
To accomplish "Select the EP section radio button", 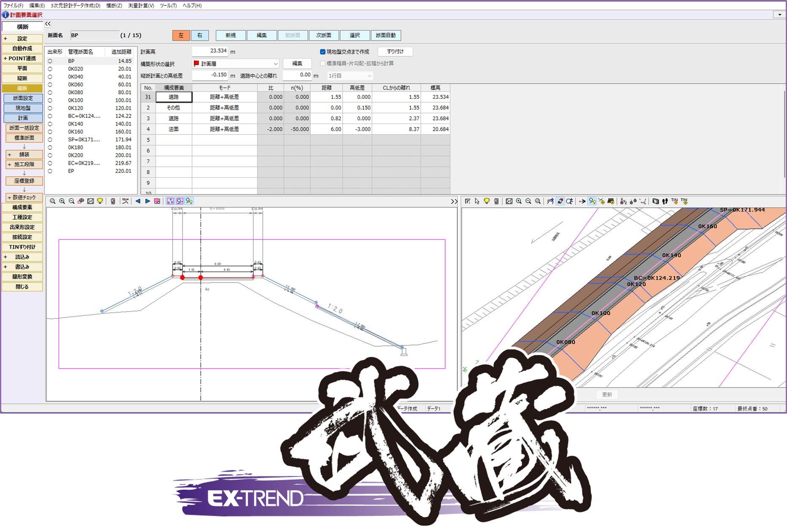I will (50, 171).
